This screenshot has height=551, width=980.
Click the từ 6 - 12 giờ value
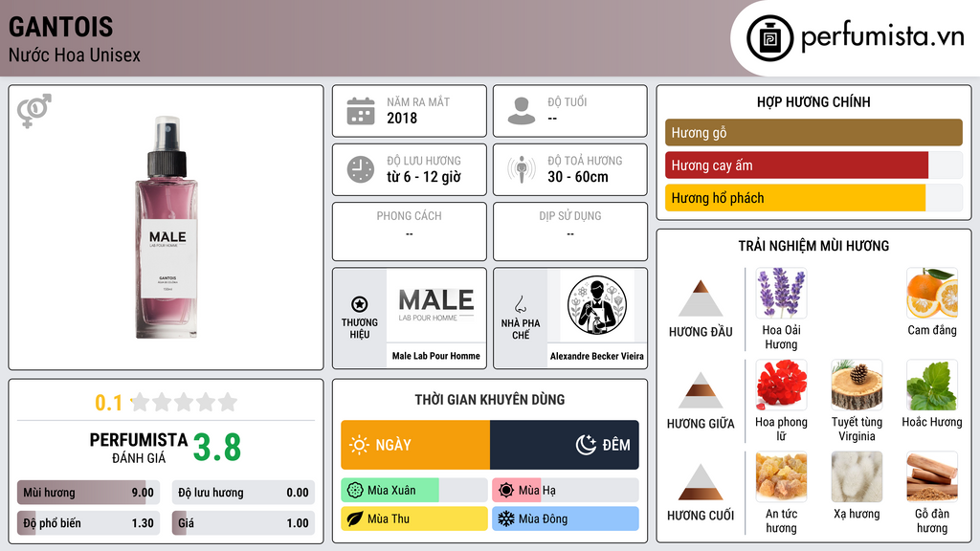point(424,177)
